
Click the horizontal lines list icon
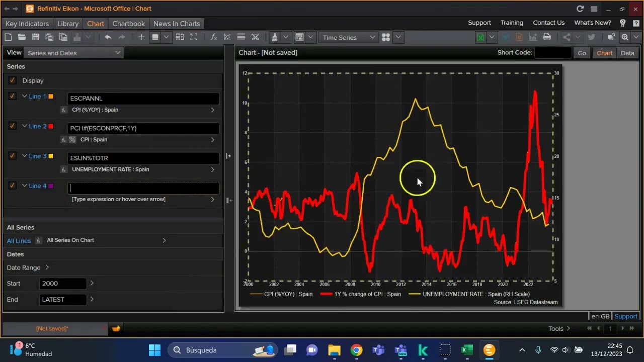tap(241, 37)
